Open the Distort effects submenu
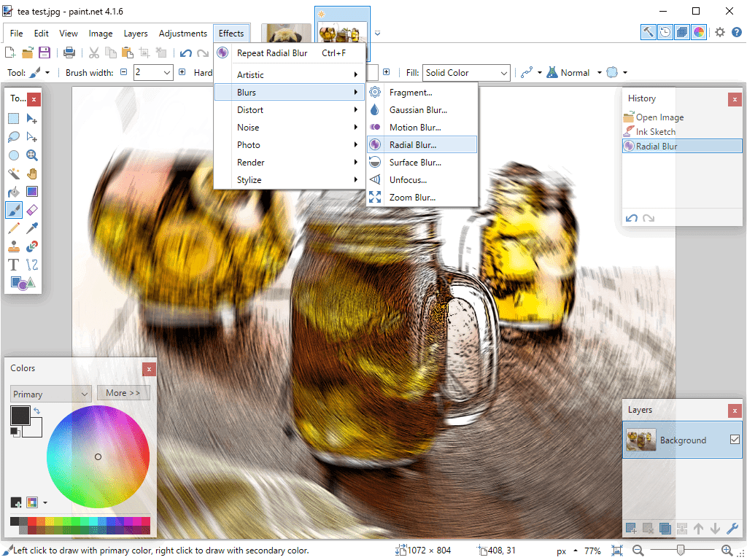Image resolution: width=747 pixels, height=560 pixels. pyautogui.click(x=290, y=110)
